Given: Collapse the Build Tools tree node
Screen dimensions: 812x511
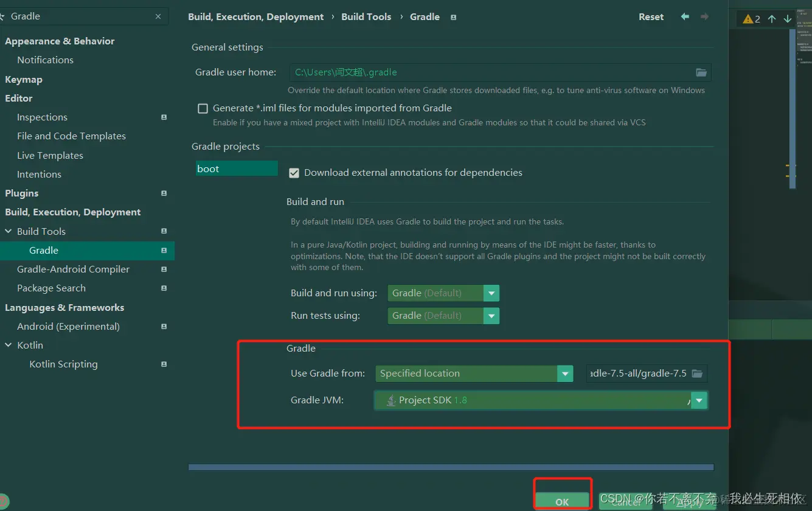Looking at the screenshot, I should (x=9, y=231).
